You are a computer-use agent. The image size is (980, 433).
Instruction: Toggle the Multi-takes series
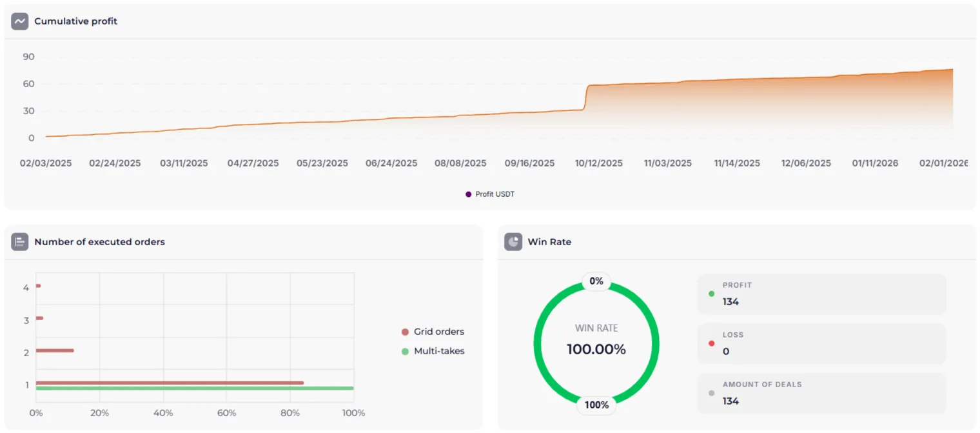point(435,350)
